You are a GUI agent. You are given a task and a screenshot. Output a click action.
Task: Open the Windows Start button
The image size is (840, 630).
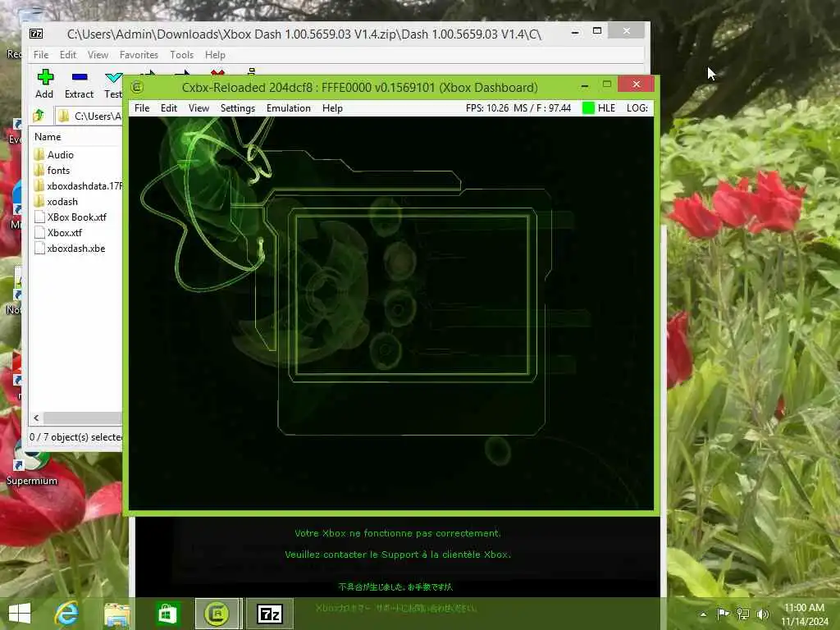20,614
